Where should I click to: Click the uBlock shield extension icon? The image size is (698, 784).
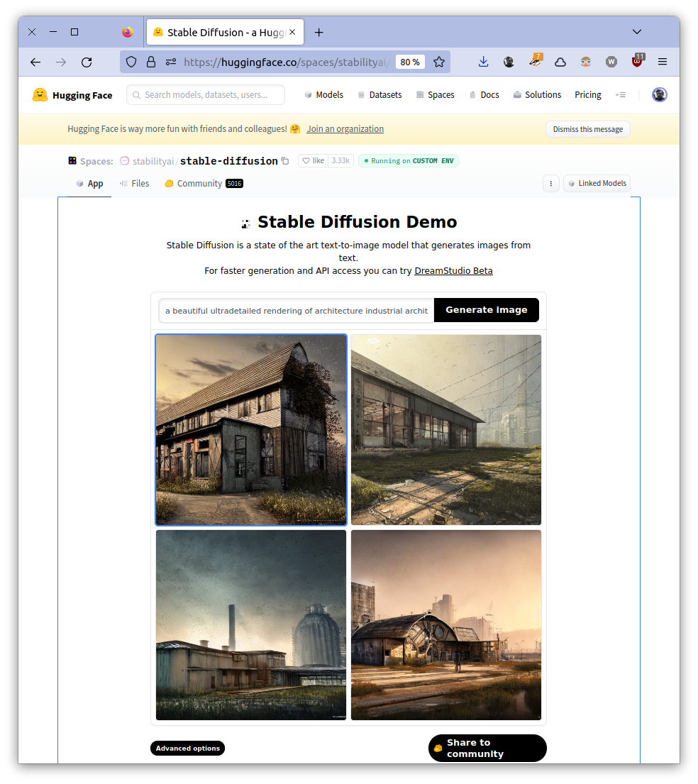(638, 62)
